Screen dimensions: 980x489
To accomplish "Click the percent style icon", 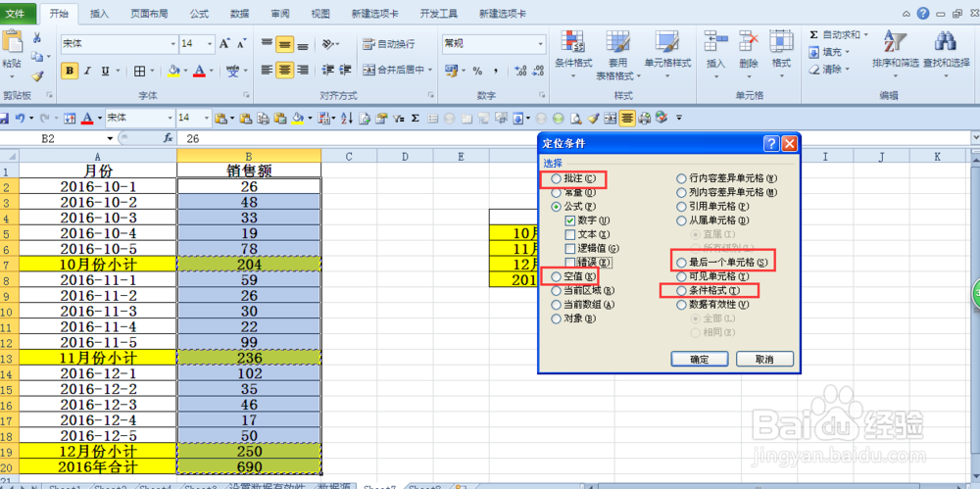I will [477, 71].
